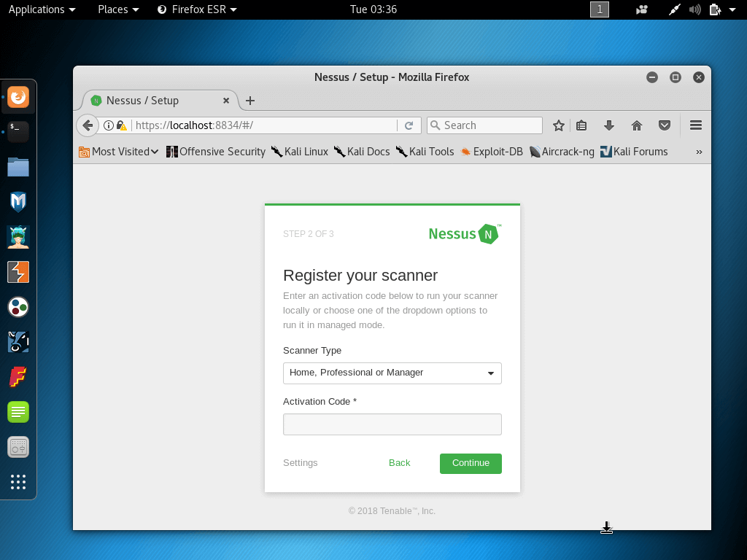This screenshot has width=747, height=560.
Task: Open the system menu arrow
Action: (x=732, y=9)
